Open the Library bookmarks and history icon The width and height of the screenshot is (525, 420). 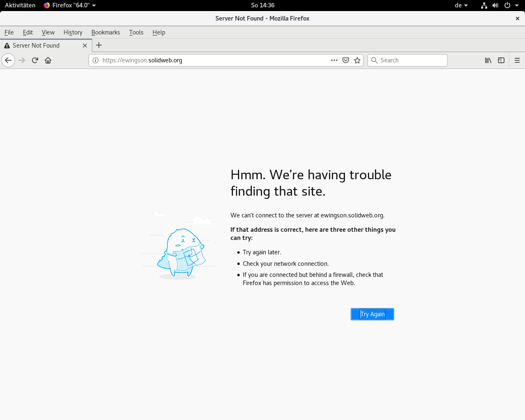(x=488, y=60)
